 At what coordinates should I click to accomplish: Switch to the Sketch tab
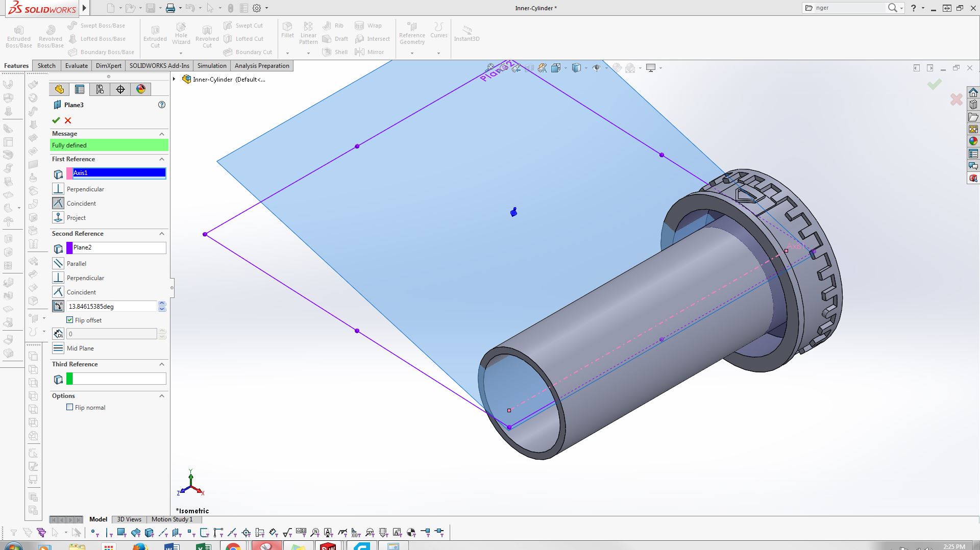46,66
